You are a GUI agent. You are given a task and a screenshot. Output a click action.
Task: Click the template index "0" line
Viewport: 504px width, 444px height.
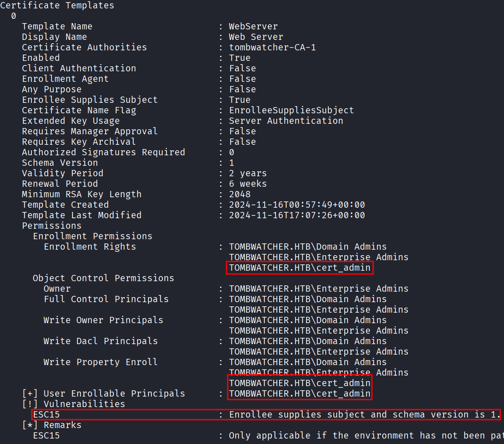click(x=13, y=16)
